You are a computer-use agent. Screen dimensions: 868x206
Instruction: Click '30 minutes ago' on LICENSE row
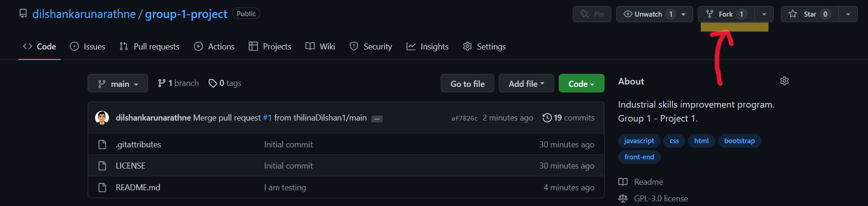pyautogui.click(x=567, y=165)
